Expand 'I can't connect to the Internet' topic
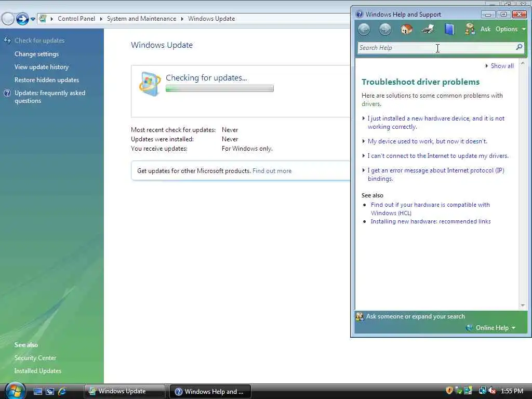Image resolution: width=532 pixels, height=399 pixels. pyautogui.click(x=438, y=156)
